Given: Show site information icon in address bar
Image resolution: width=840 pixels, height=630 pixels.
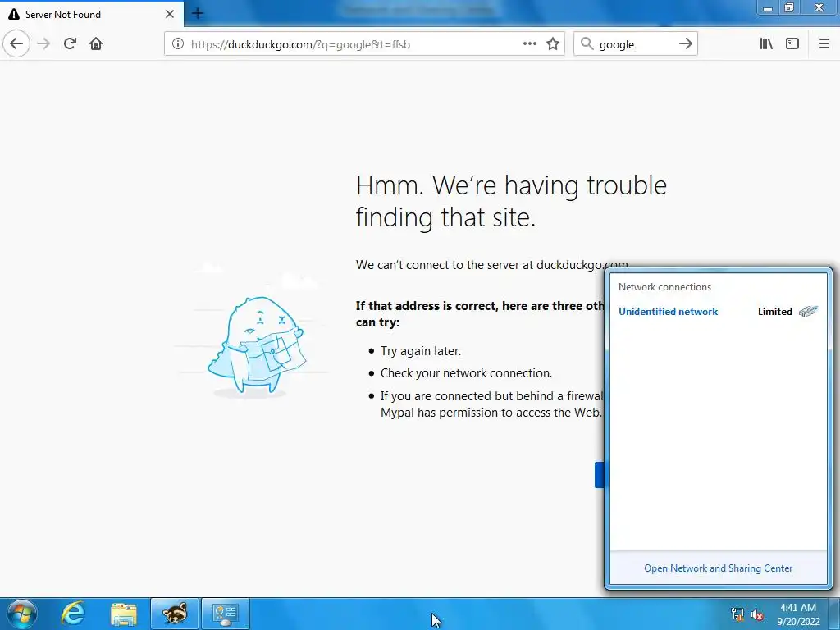Looking at the screenshot, I should click(x=178, y=44).
